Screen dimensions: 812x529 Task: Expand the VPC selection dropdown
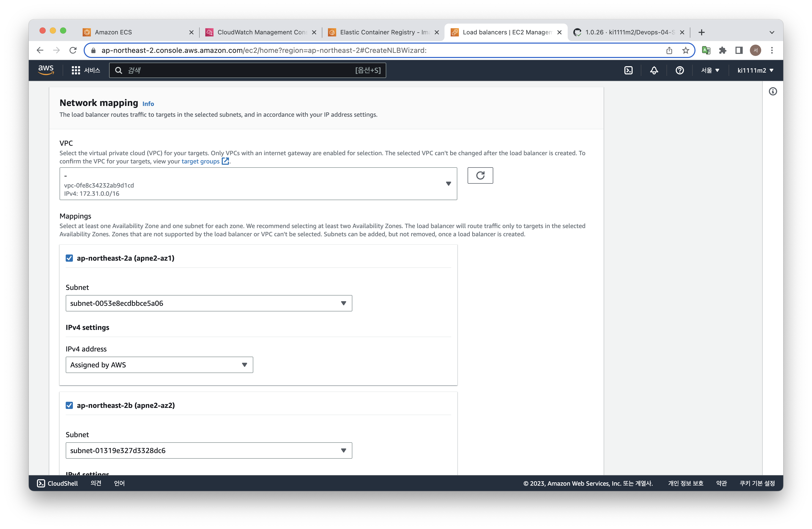point(258,183)
